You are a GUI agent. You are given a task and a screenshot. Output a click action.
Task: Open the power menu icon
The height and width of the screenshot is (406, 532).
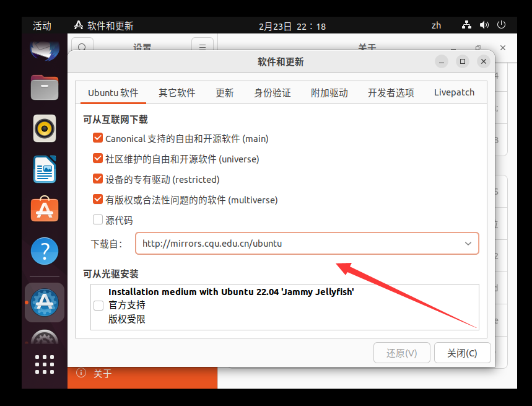[501, 25]
